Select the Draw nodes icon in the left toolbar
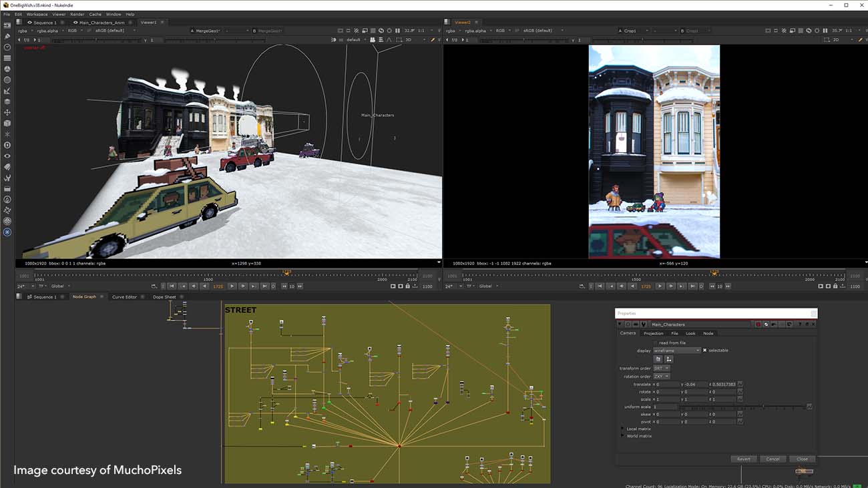Screen dimensions: 868x488 7,37
